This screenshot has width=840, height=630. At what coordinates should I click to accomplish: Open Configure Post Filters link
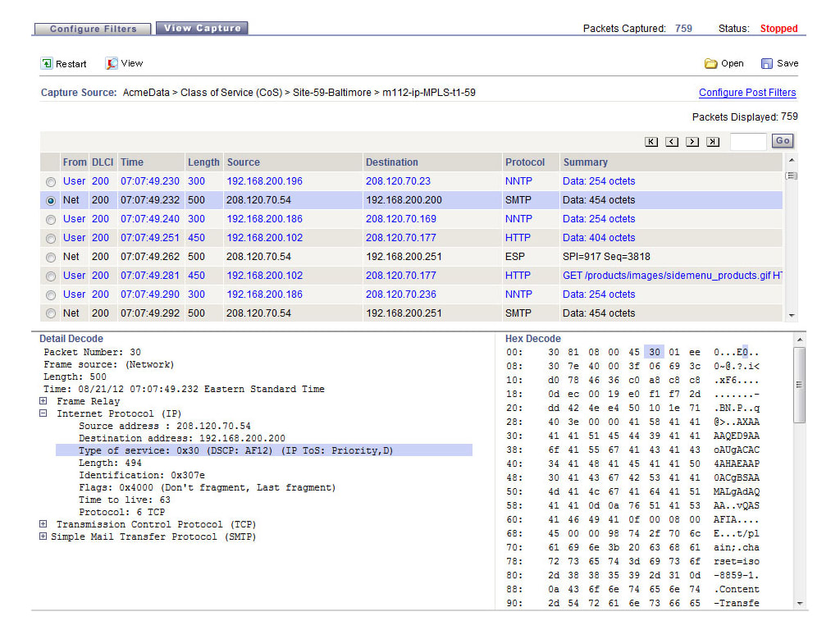point(747,93)
